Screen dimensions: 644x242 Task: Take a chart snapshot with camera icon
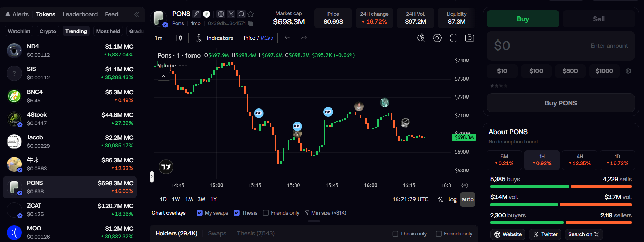coord(470,38)
